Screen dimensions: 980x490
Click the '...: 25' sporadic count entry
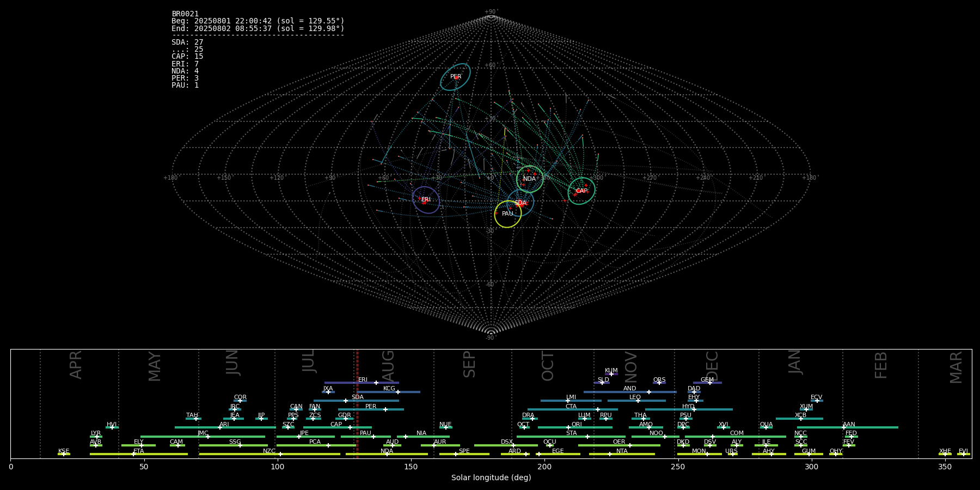pos(187,50)
